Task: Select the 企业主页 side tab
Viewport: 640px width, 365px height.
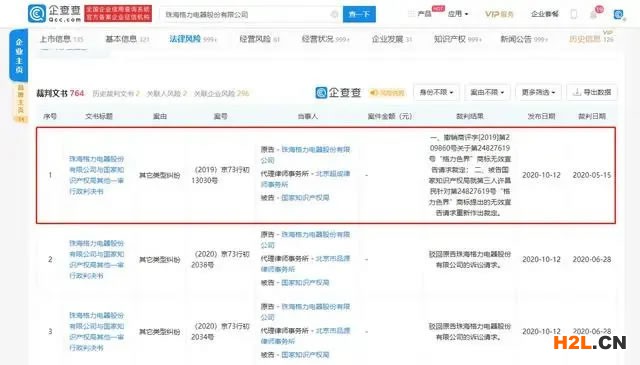Action: (x=19, y=56)
